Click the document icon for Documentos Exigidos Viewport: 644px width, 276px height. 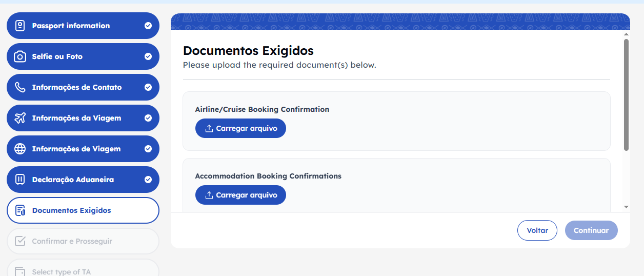tap(20, 210)
